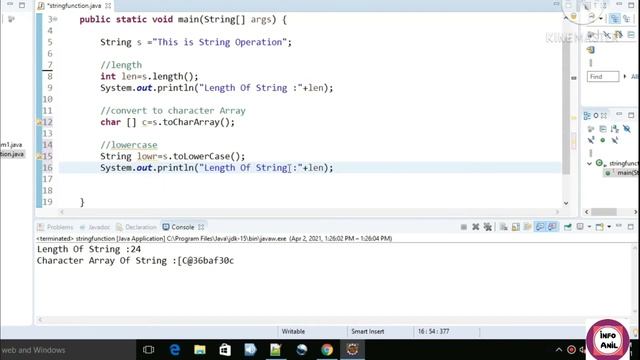Click the Find input field
Viewport: 640px width, 360px height.
click(x=603, y=77)
